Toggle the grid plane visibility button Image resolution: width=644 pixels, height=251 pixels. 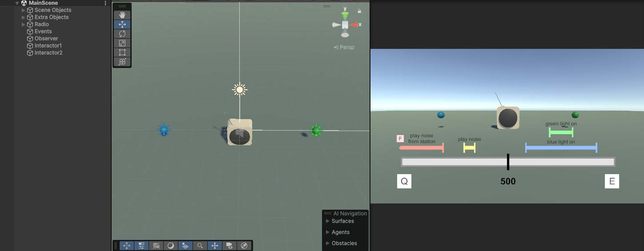tap(185, 245)
